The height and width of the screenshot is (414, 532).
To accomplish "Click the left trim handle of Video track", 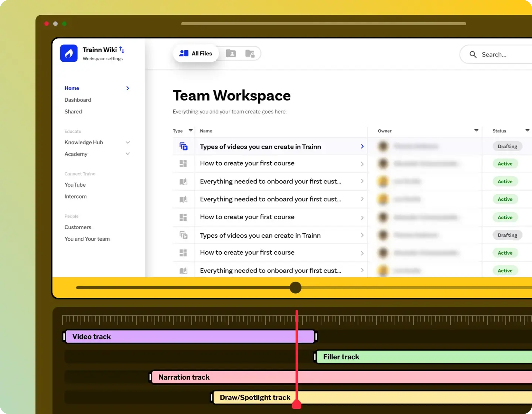I will (64, 336).
